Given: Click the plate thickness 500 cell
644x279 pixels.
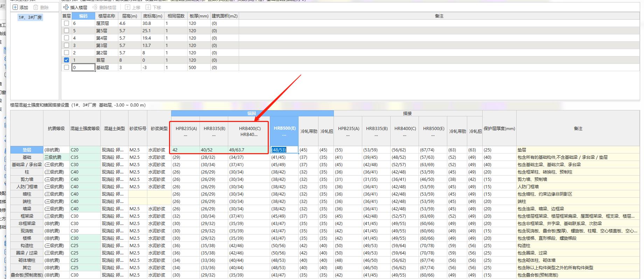Looking at the screenshot, I should [199, 67].
